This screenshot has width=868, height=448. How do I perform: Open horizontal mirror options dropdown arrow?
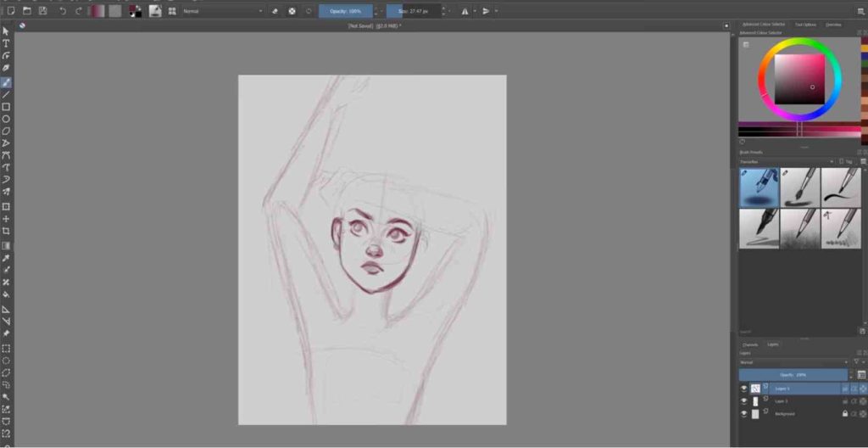(x=475, y=10)
